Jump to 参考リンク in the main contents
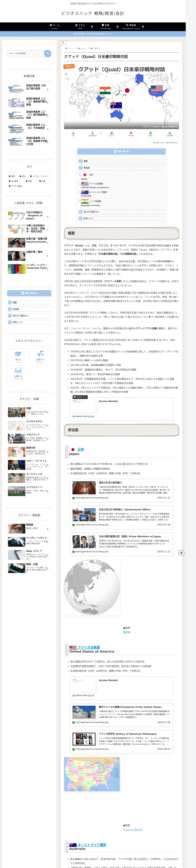 89,218
